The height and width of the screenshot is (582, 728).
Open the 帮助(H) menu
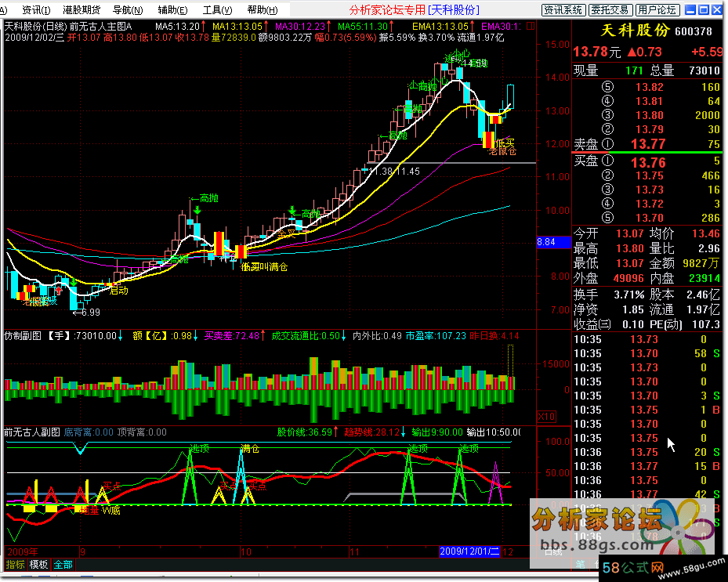click(x=263, y=9)
